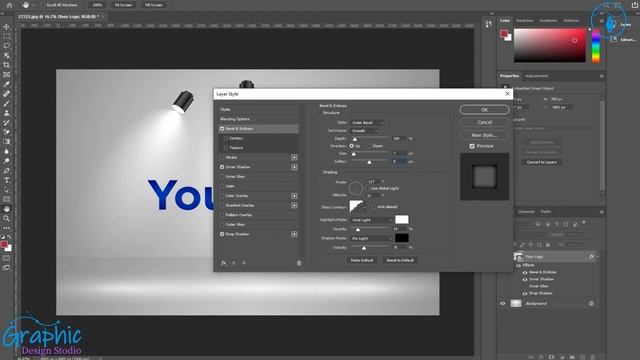
Task: Click the lock icon on Background layer
Action: click(x=591, y=304)
